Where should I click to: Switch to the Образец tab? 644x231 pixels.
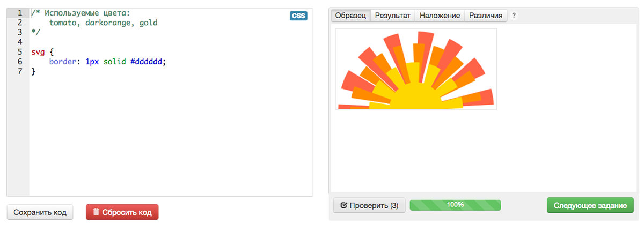tap(350, 16)
